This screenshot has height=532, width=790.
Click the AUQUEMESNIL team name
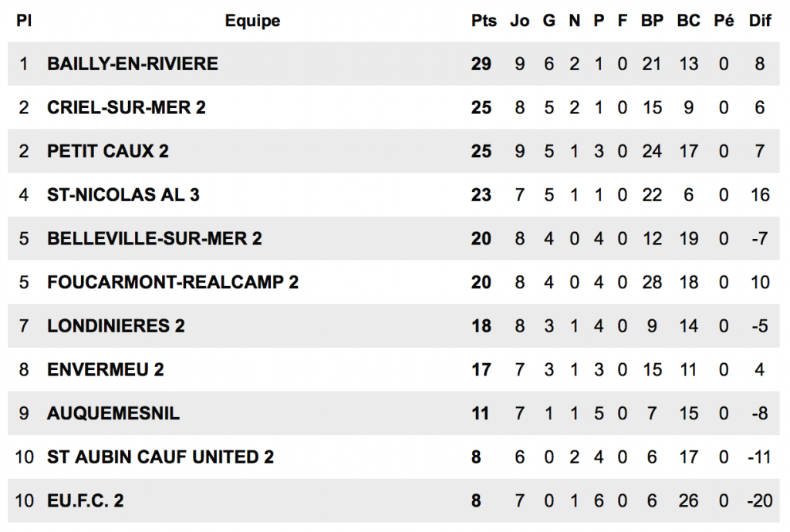[x=113, y=413]
